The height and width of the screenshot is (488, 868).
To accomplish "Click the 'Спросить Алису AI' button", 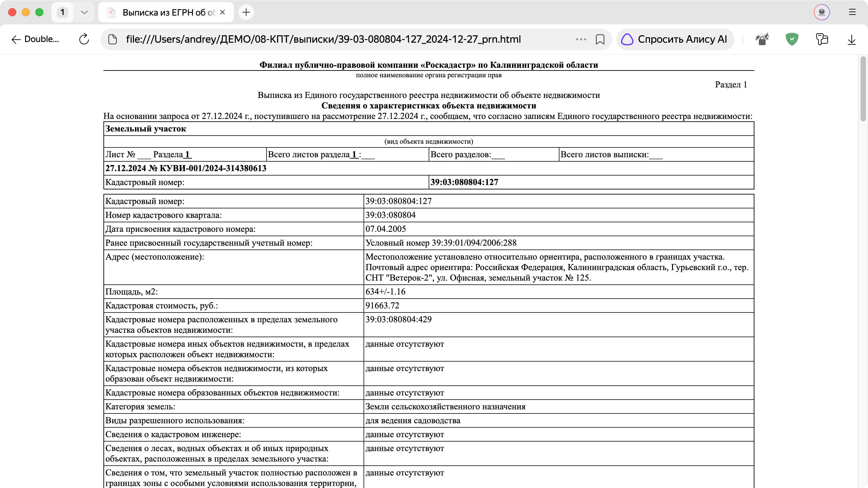I will [675, 39].
